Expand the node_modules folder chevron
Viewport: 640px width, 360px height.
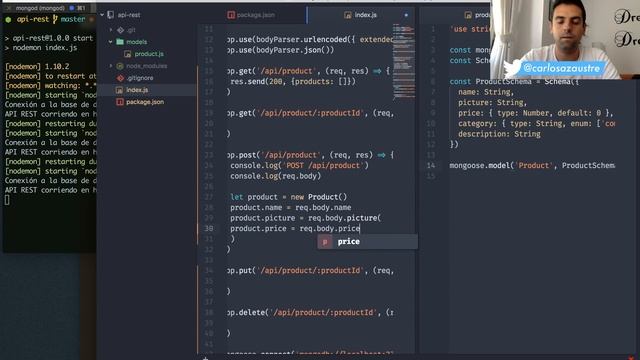tap(111, 66)
